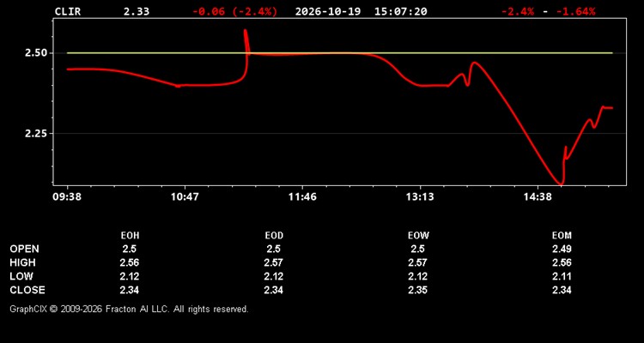
Task: Click the HIGH row label
Action: [x=22, y=262]
